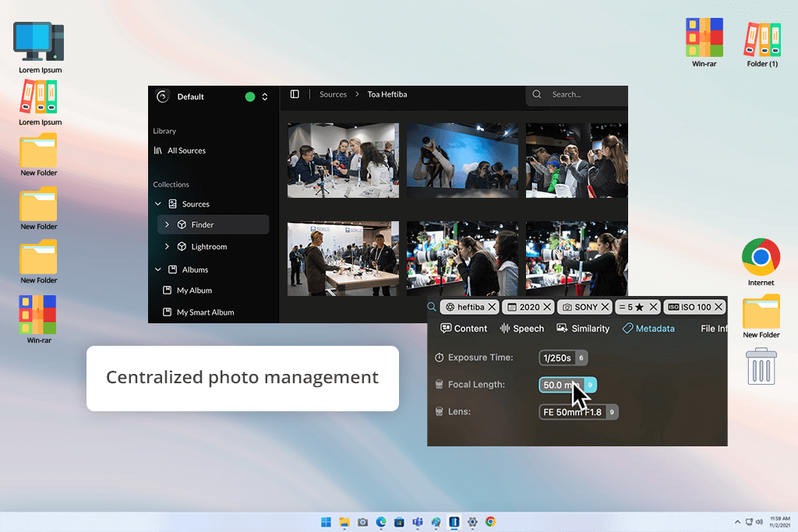Screen dimensions: 798x532
Task: Click the Exposure Time clock icon
Action: (x=440, y=358)
